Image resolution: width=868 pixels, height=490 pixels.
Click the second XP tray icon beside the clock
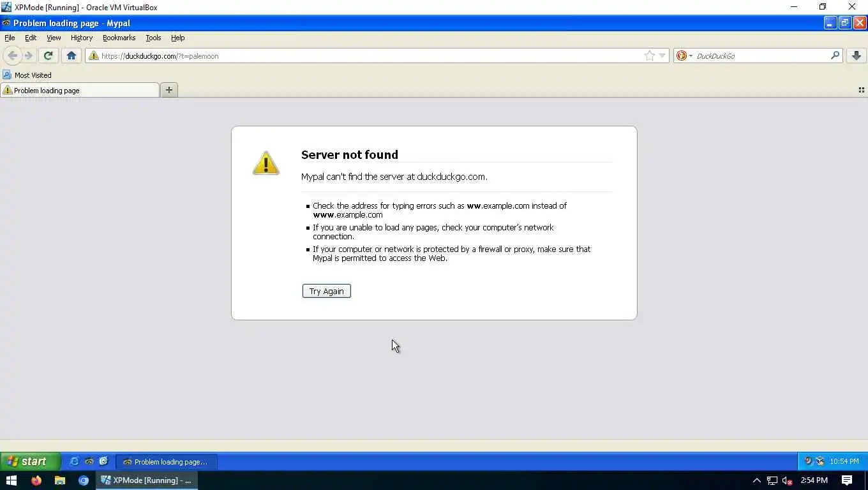point(820,461)
